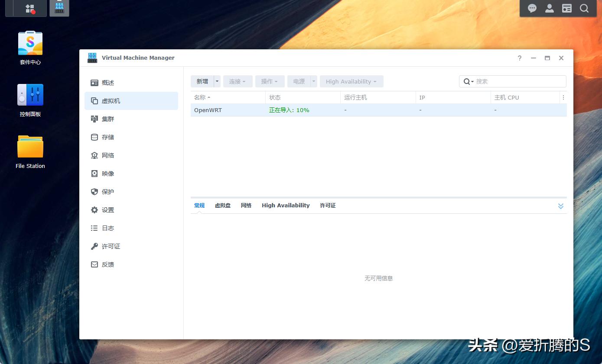
Task: Select the 保护 (Protection) sidebar item
Action: tap(108, 191)
